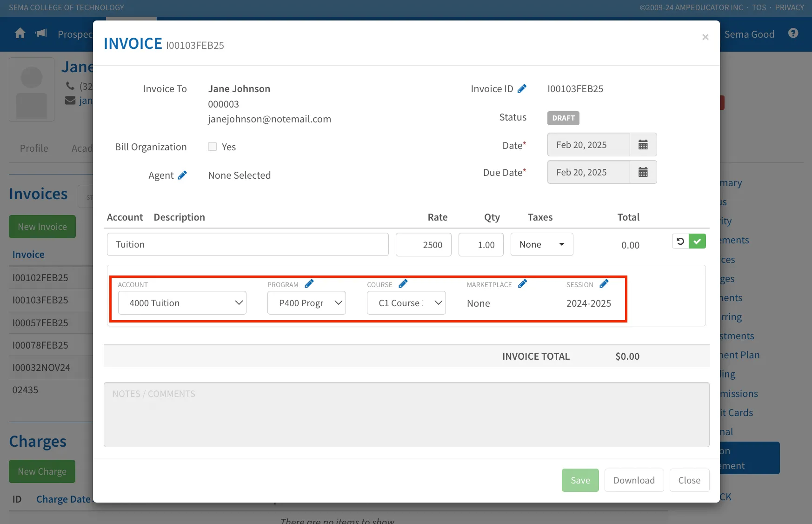
Task: Sort by the Charge Date column header
Action: (63, 499)
